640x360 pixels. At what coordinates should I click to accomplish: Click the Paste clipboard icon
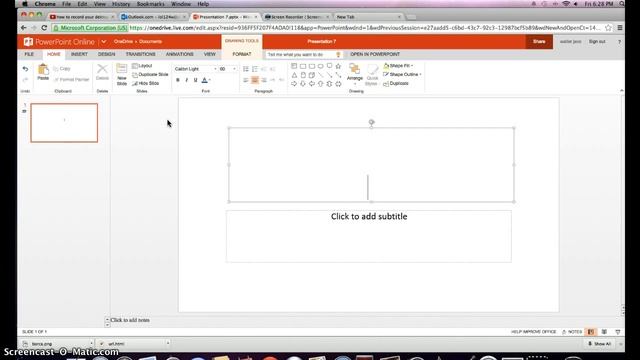43,70
